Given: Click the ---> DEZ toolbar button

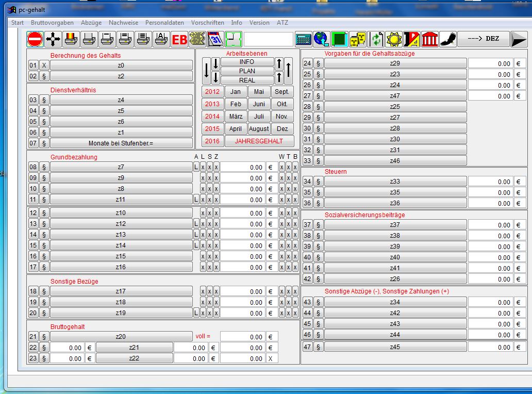Looking at the screenshot, I should (x=484, y=39).
